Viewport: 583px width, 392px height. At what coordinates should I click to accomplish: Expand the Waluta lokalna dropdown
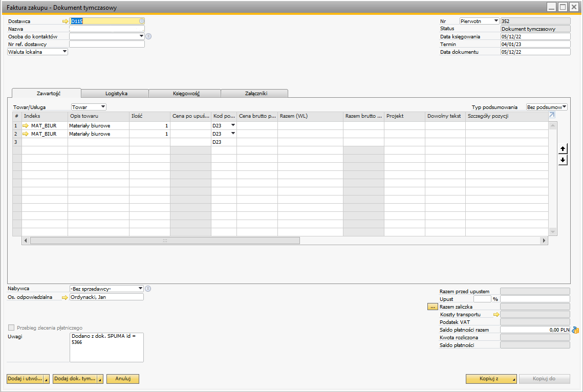tap(64, 52)
